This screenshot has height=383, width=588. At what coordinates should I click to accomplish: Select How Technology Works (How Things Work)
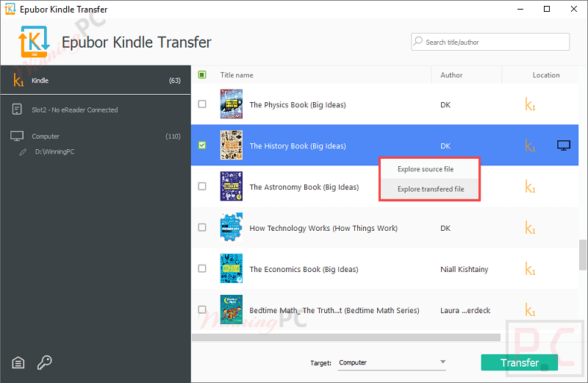[323, 228]
